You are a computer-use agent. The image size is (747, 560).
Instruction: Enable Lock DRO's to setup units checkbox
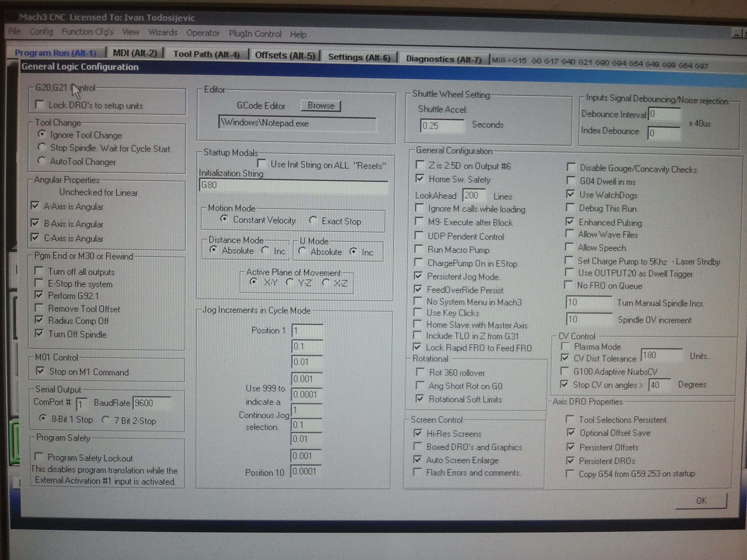pos(39,105)
